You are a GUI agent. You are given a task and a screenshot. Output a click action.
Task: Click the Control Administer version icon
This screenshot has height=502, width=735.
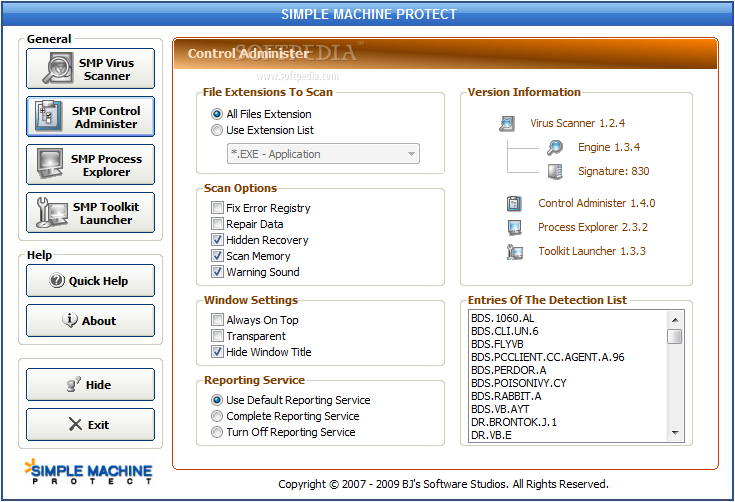coord(514,203)
